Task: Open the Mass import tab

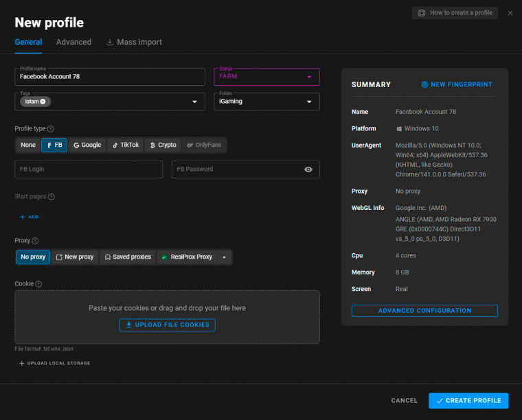Action: tap(134, 42)
